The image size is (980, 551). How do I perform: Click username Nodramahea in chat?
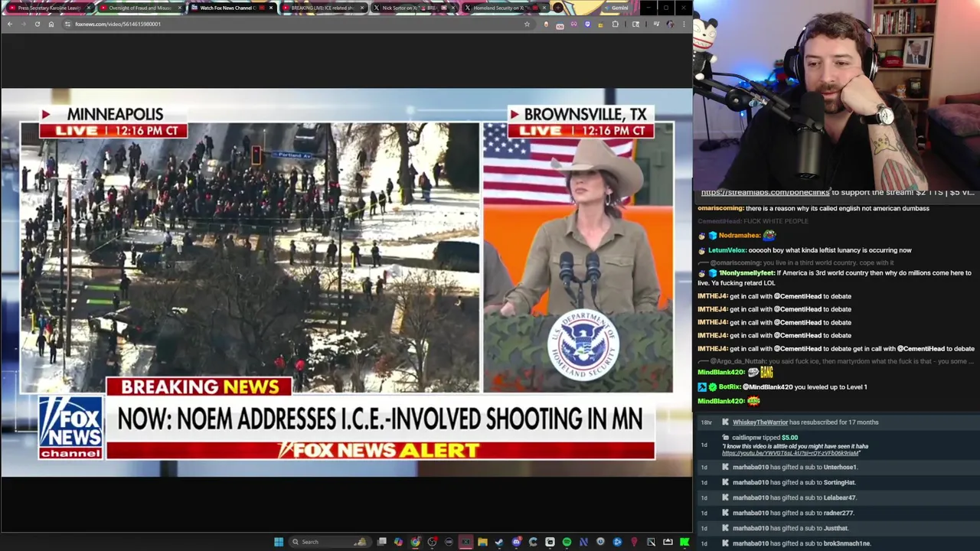[x=739, y=236]
